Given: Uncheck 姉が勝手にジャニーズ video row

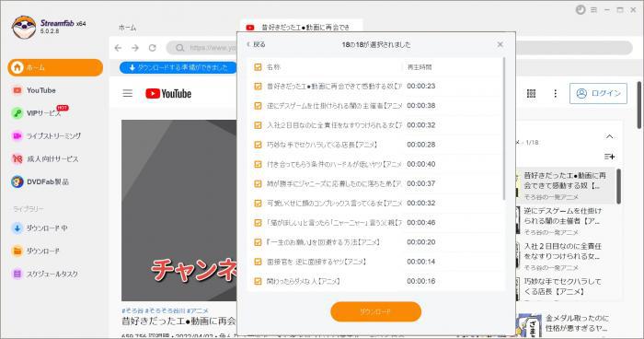Looking at the screenshot, I should [258, 183].
